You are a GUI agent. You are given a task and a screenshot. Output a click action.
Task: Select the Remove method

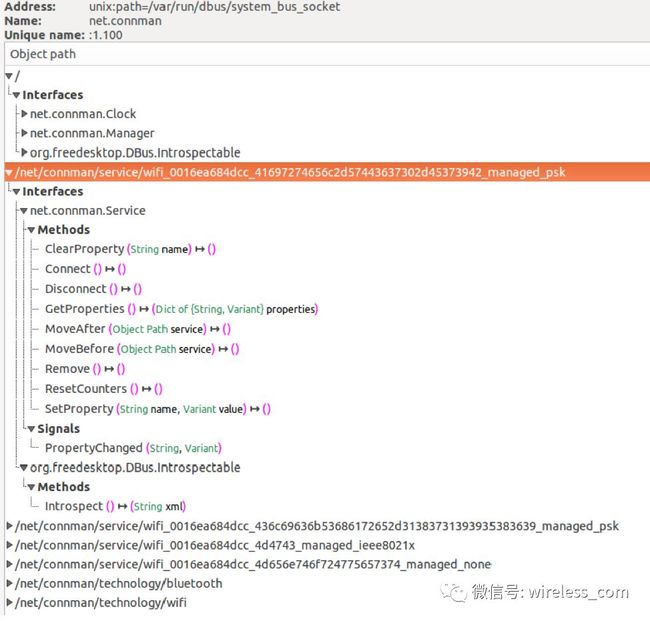point(85,369)
